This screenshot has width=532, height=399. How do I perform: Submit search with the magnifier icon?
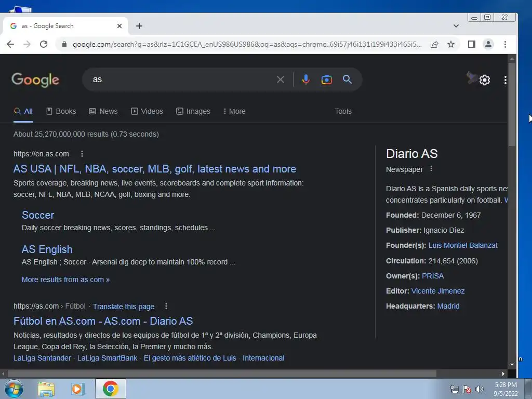point(347,79)
